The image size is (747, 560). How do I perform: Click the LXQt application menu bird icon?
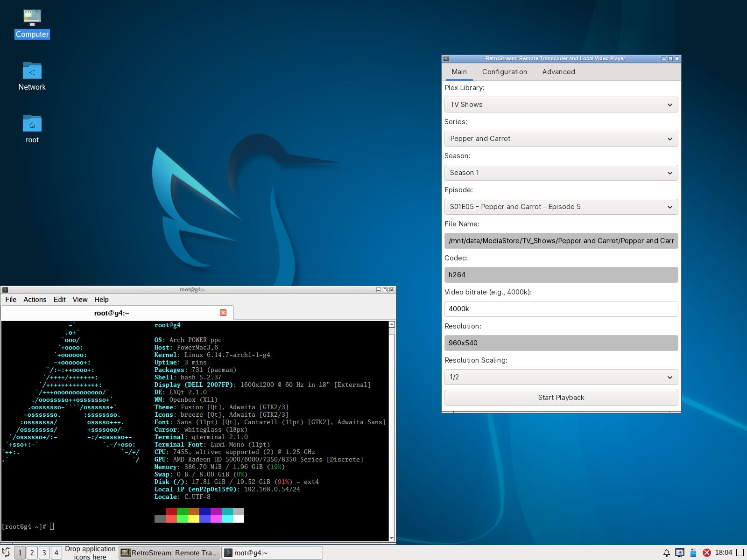pyautogui.click(x=7, y=553)
